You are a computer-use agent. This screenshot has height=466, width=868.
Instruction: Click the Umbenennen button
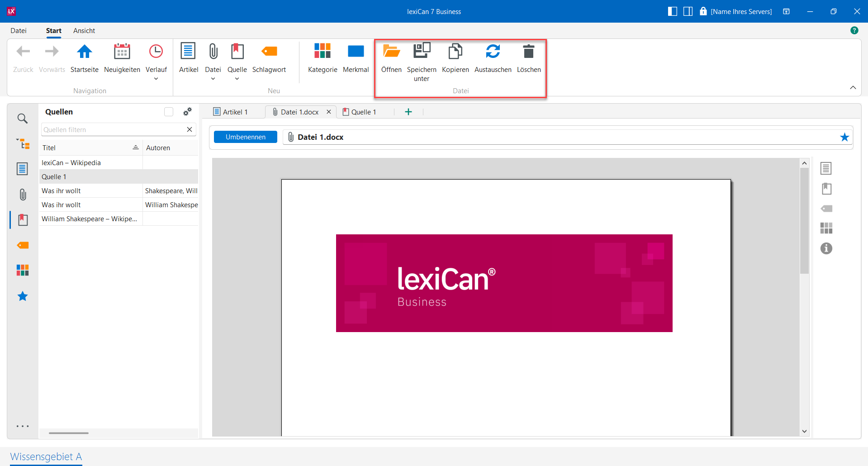click(x=245, y=137)
